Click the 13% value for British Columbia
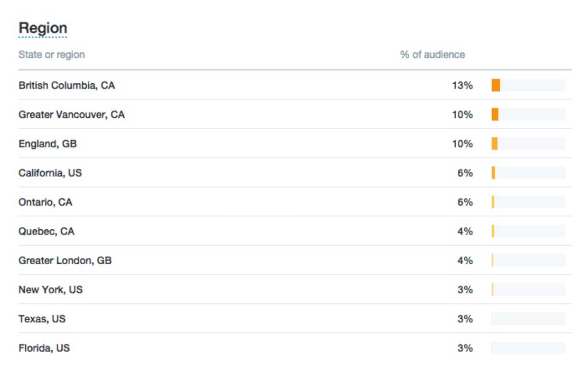Screen dimensions: 588x380 pyautogui.click(x=462, y=86)
